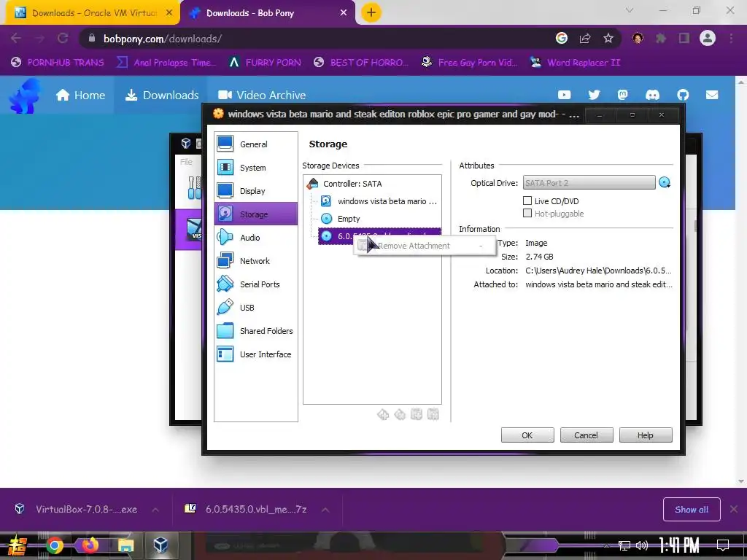Open the USB settings category
Screen dimensions: 747x560
256,308
